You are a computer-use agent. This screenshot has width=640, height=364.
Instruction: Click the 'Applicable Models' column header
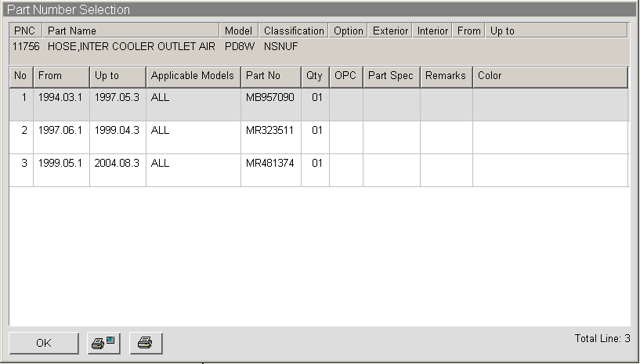(x=193, y=76)
